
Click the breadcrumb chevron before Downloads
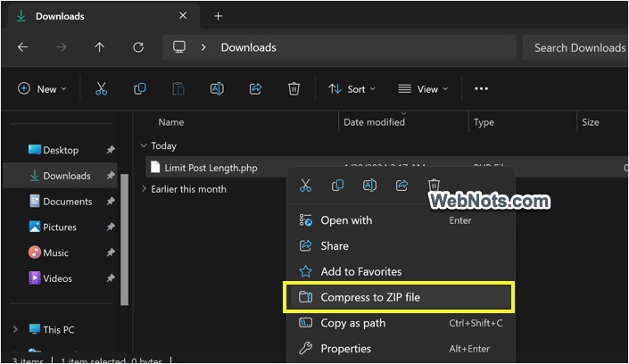pyautogui.click(x=203, y=47)
